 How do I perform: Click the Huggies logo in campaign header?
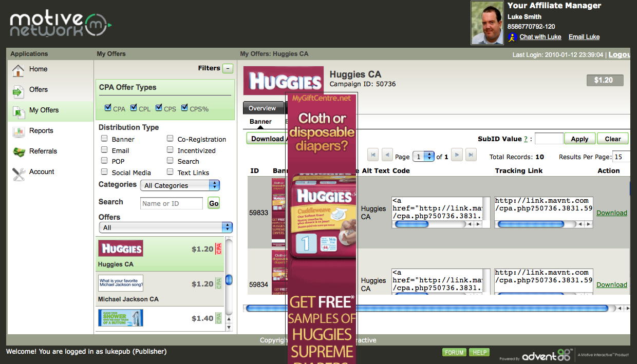pyautogui.click(x=284, y=80)
